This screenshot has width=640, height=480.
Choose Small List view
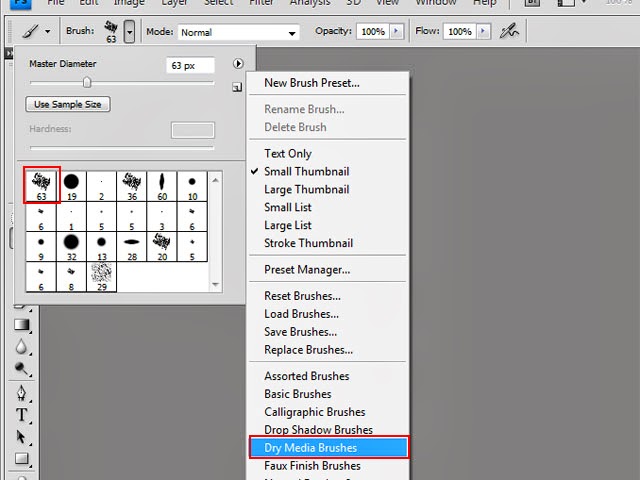288,207
